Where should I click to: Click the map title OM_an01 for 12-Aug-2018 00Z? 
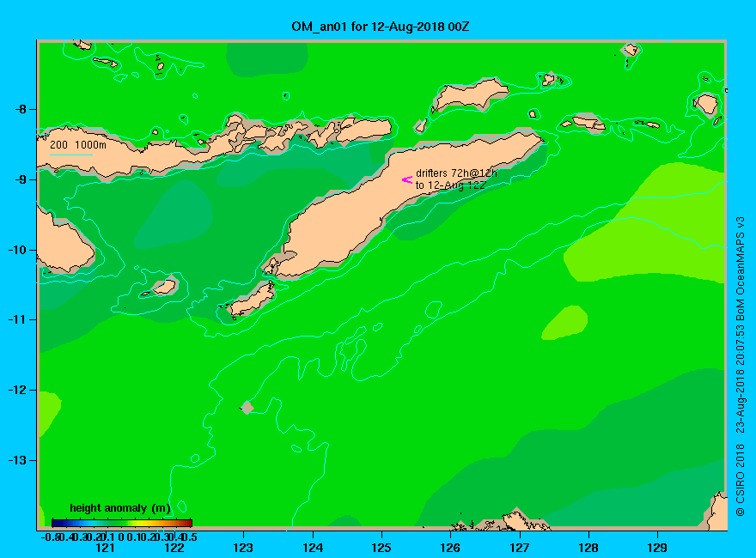[380, 27]
